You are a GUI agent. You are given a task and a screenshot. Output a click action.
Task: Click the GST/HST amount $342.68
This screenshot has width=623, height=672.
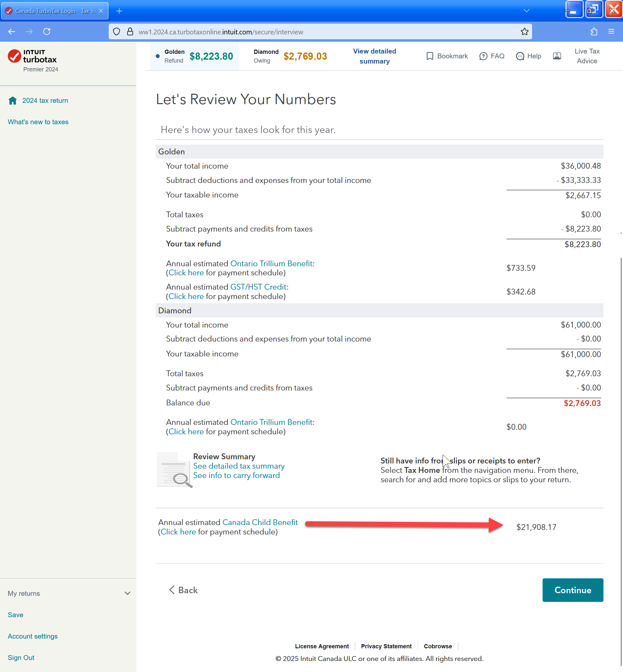(521, 292)
